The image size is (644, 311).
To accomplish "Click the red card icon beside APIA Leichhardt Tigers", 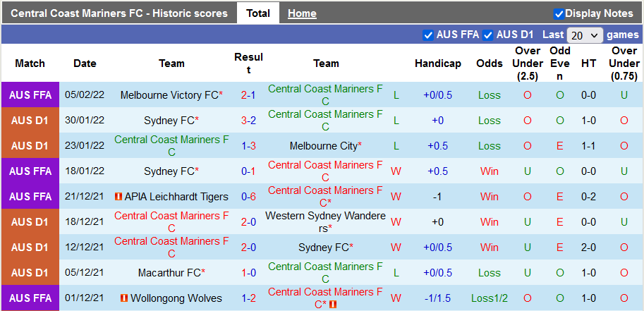I will coord(119,197).
